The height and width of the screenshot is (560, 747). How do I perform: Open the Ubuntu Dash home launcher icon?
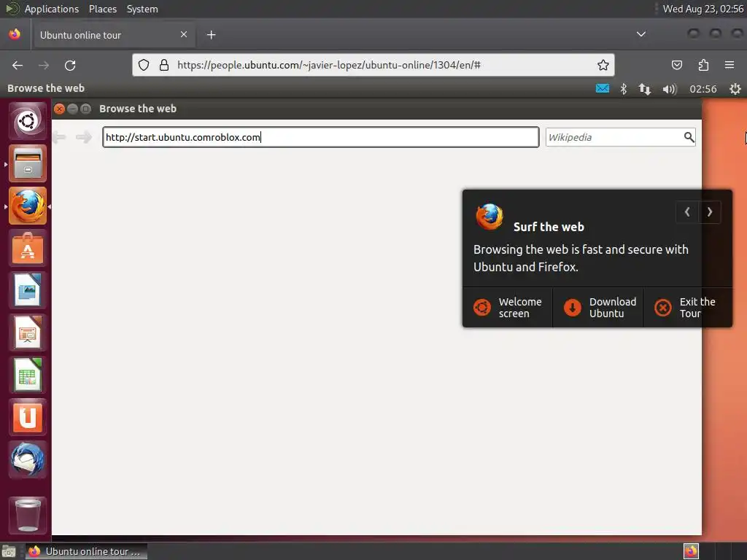28,121
